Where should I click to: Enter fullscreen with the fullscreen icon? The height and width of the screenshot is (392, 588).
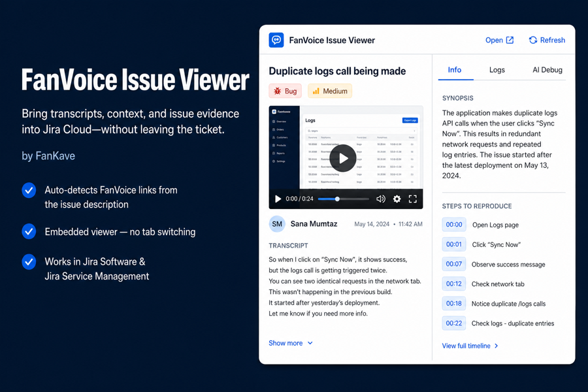(412, 199)
